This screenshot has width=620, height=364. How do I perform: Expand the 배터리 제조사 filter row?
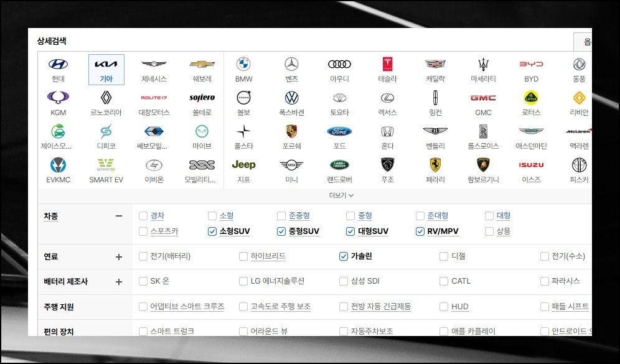pos(119,282)
